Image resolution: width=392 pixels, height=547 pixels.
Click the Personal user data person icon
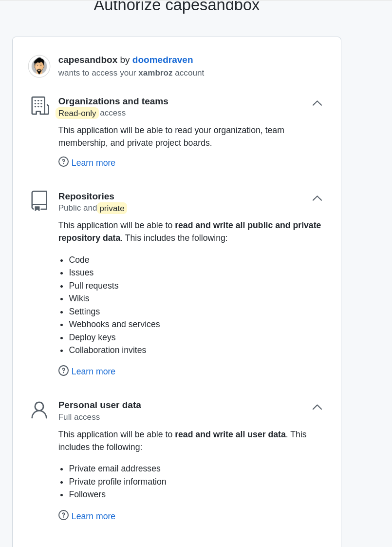(39, 410)
